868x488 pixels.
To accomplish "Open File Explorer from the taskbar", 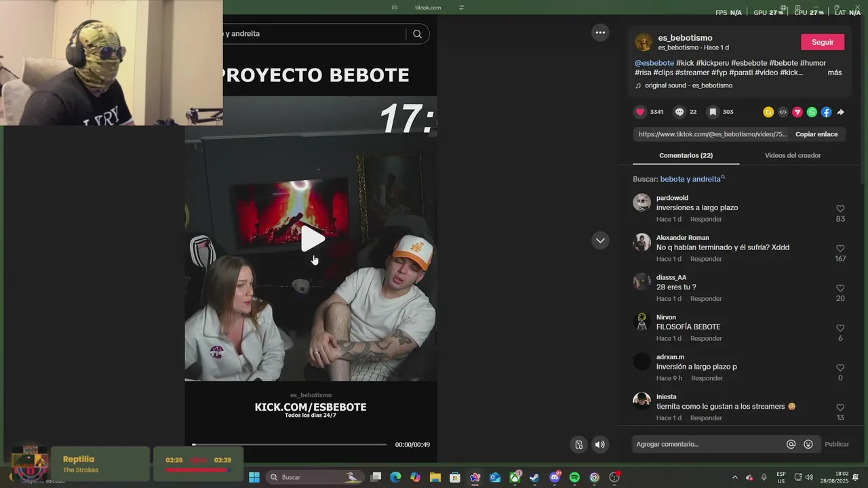I will (x=435, y=477).
